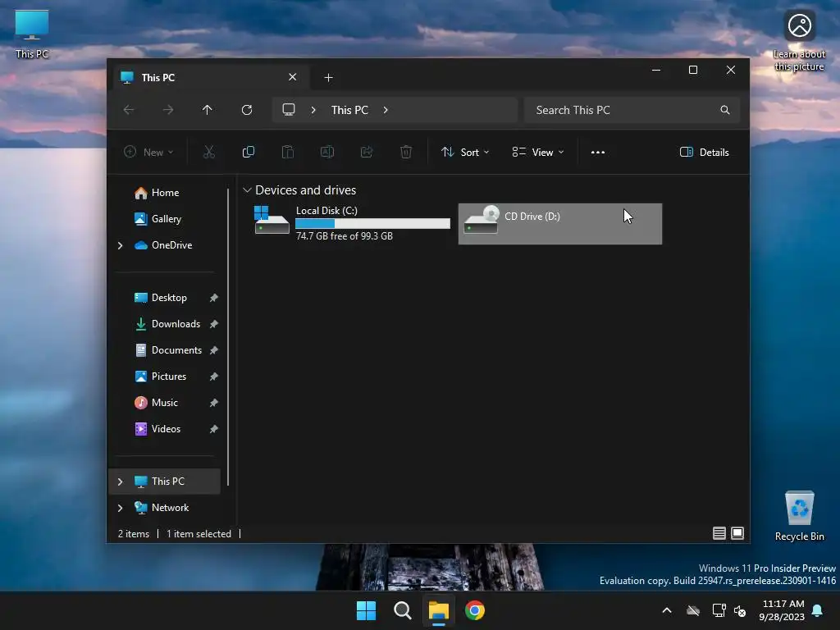
Task: Open Learn about this picture desktop icon
Action: point(799,40)
